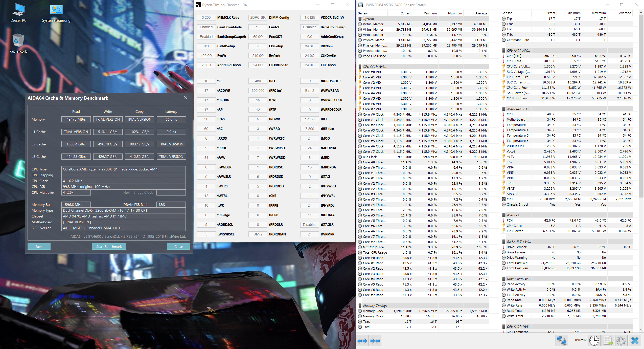This screenshot has height=349, width=644.
Task: Click the Maximum column header in left sensor list
Action: [x=455, y=13]
